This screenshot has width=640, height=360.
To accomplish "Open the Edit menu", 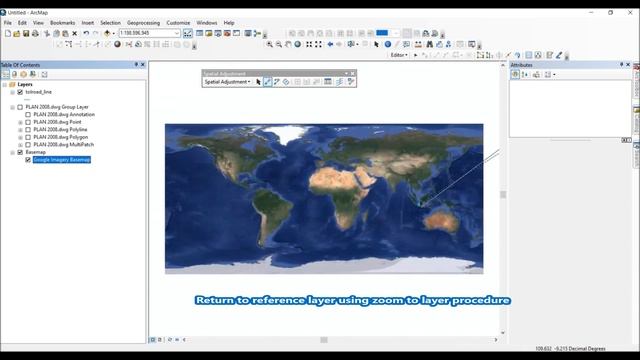I will point(22,23).
